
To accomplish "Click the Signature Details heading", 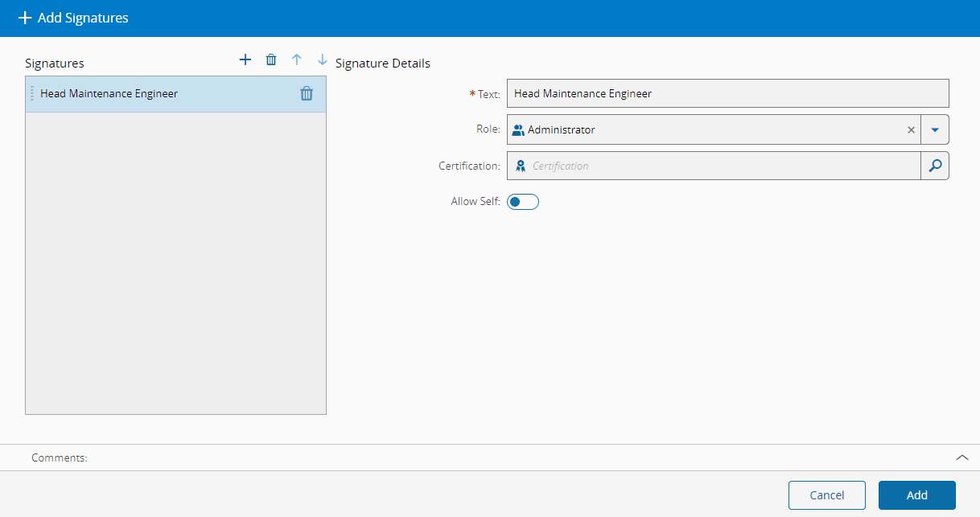I will click(382, 63).
